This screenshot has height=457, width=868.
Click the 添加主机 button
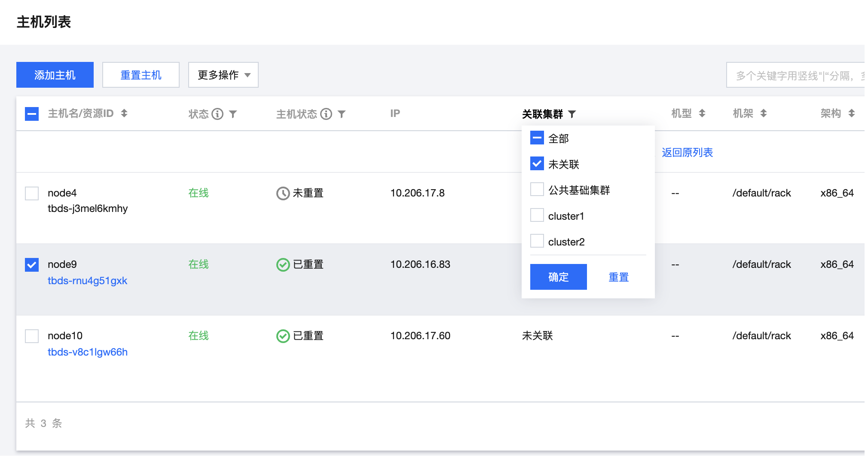[55, 75]
